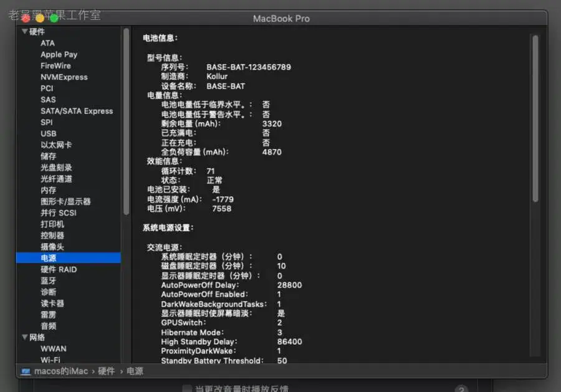The image size is (561, 392).
Task: Open 诊断 sidebar entry
Action: (x=48, y=292)
